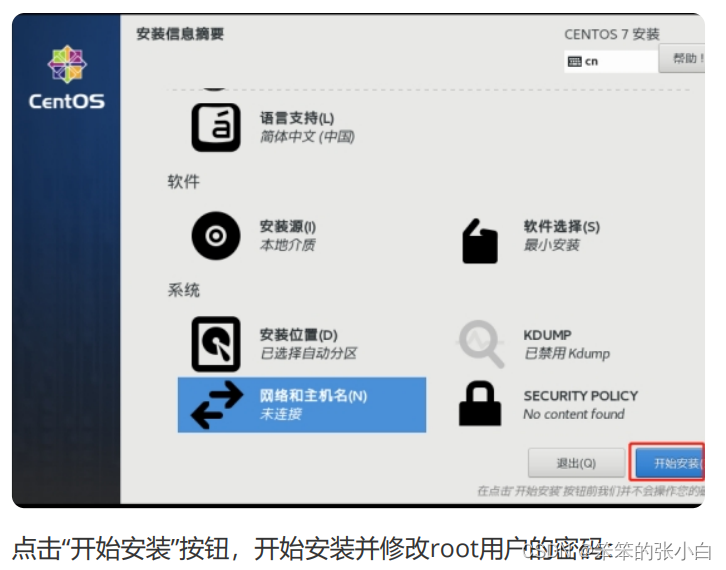The height and width of the screenshot is (570, 726).
Task: Click the KDUMP magnifier icon
Action: 480,344
